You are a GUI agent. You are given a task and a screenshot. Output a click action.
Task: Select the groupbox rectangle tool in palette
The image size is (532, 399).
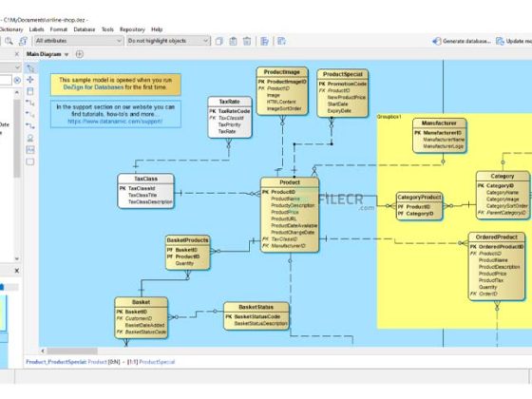[30, 161]
